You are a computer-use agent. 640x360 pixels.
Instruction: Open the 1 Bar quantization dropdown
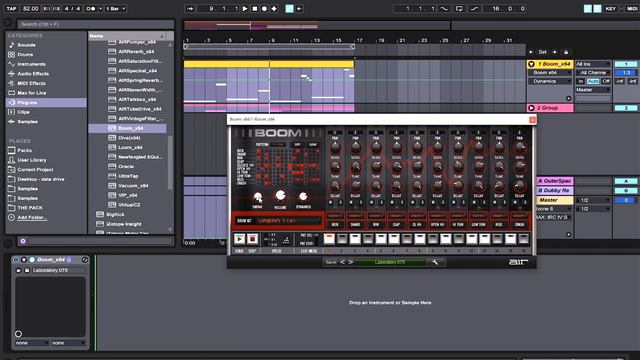point(116,8)
